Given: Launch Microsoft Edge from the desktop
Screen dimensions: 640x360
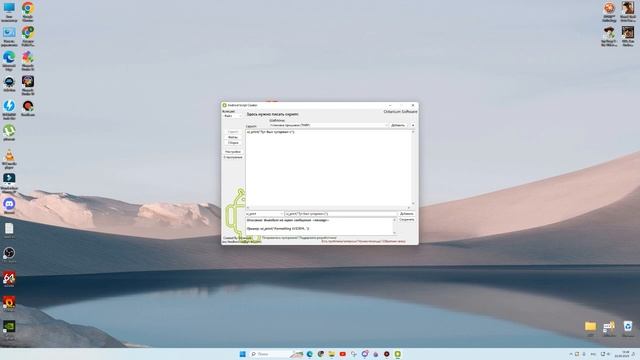Looking at the screenshot, I should (9, 61).
